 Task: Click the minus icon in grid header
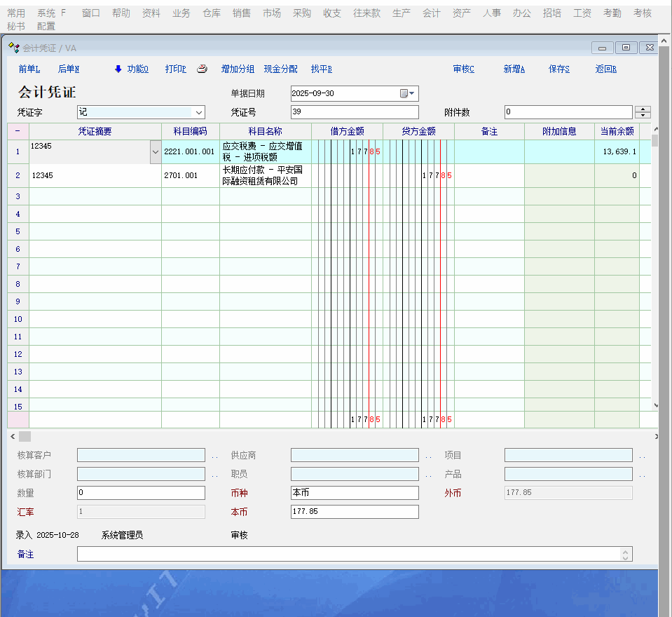tap(18, 131)
